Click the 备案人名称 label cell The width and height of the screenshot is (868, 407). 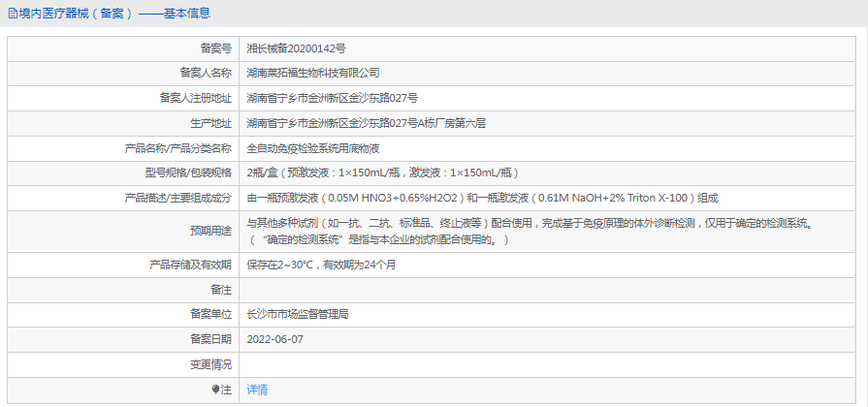[123, 73]
